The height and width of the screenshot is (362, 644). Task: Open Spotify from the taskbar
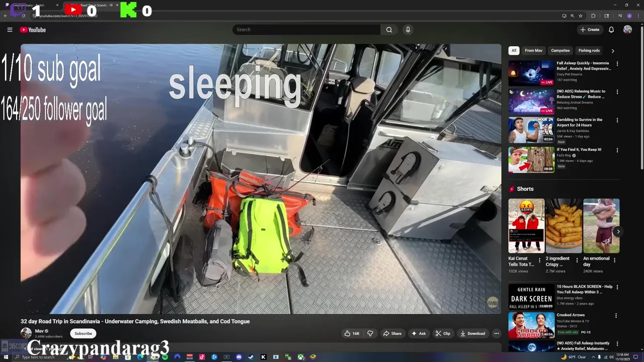tap(165, 357)
